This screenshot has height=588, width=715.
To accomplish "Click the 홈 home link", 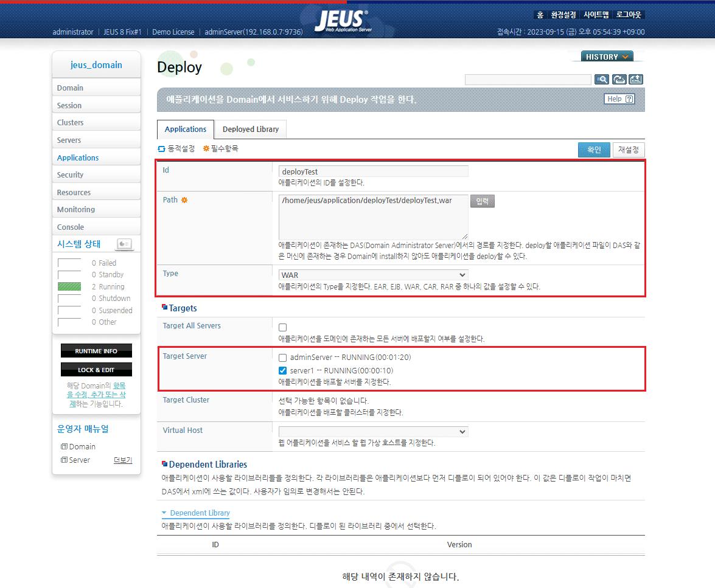I will [x=540, y=15].
